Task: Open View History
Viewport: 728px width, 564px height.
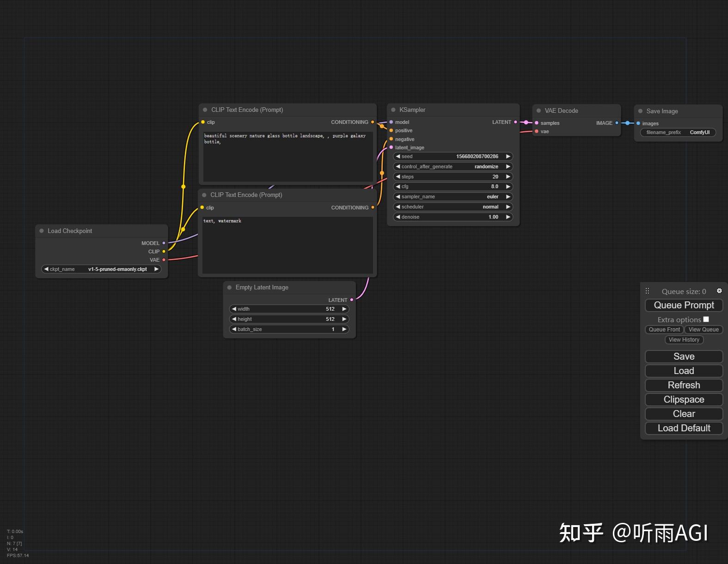Action: [684, 340]
